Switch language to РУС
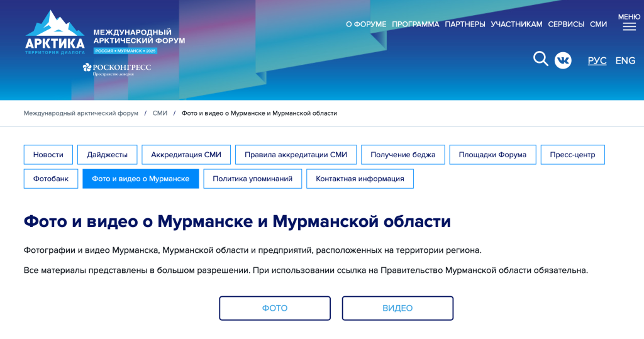This screenshot has height=339, width=644. tap(597, 60)
